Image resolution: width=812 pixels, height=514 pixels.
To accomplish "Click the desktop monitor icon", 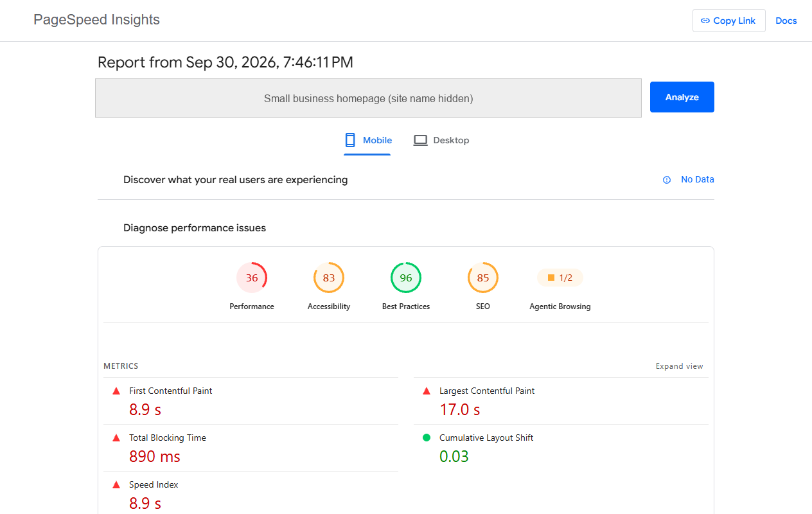I will (x=420, y=140).
